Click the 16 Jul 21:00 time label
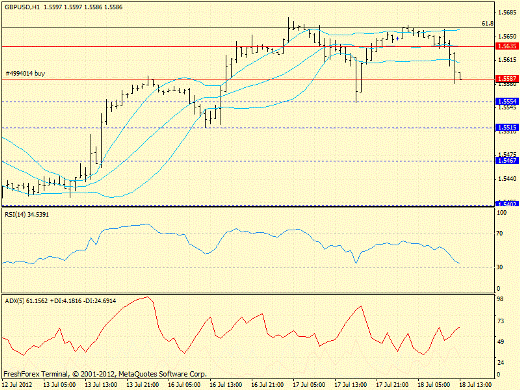 pyautogui.click(x=267, y=385)
